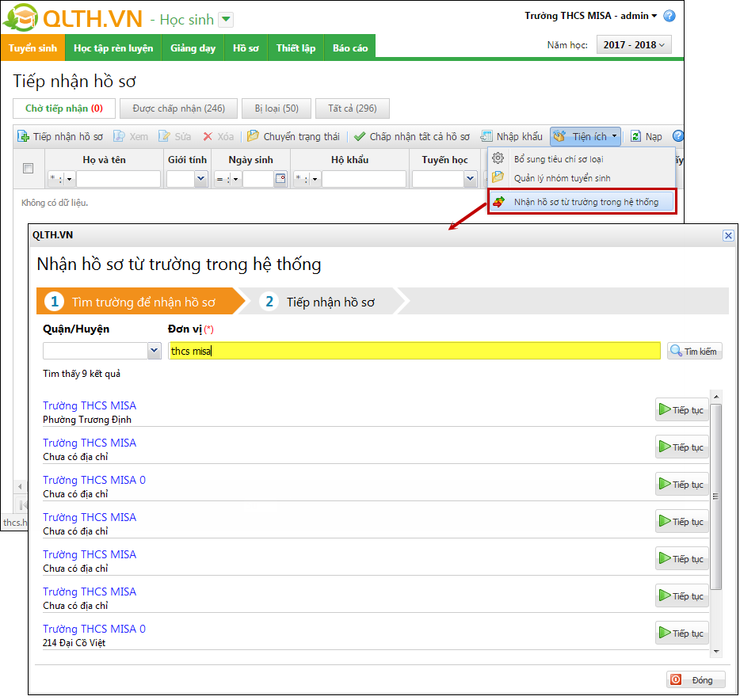Click the Chuyển trạng thái folder icon

tap(253, 136)
